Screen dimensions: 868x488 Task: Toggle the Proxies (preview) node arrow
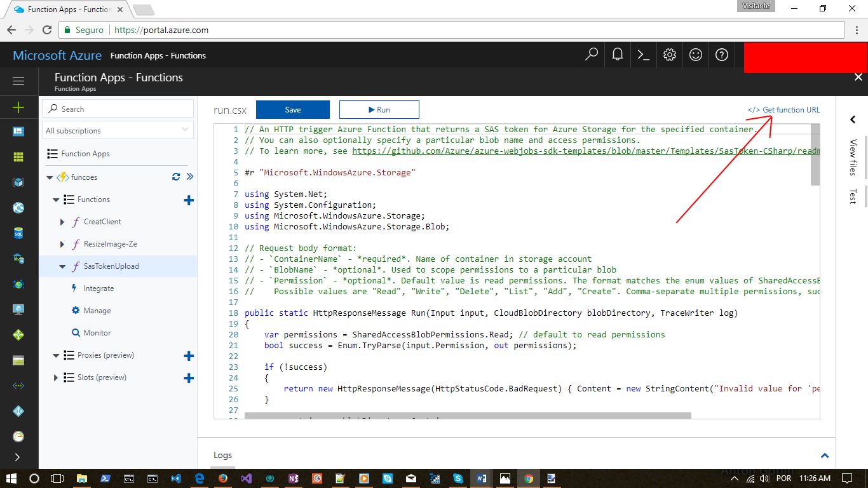[x=56, y=356]
